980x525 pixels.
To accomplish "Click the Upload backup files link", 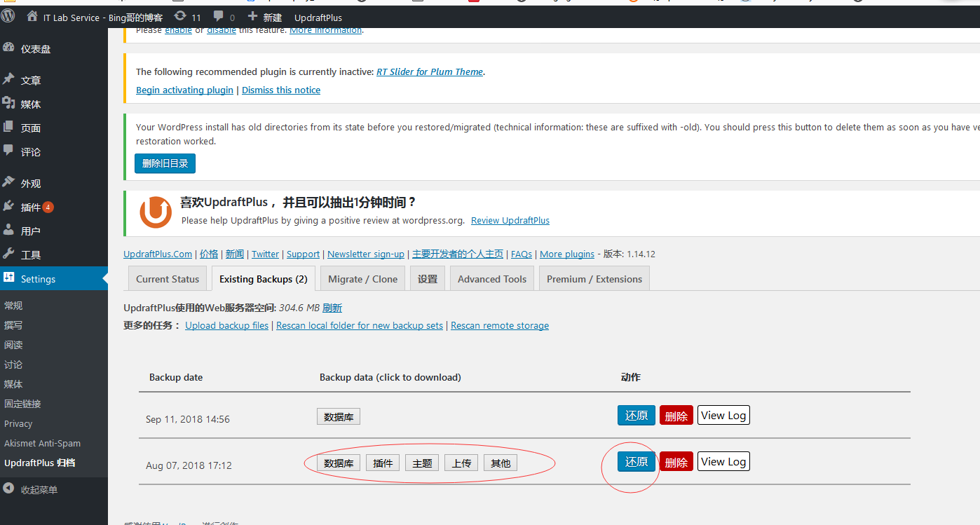I will (x=227, y=325).
